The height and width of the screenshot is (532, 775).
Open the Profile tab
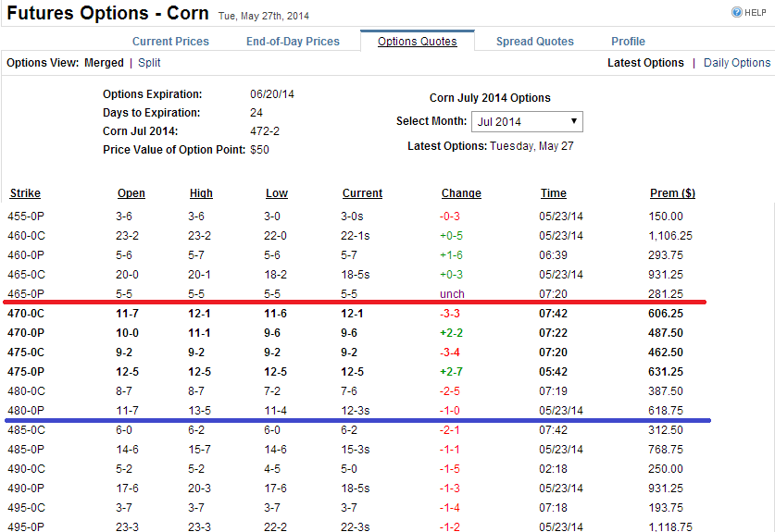628,42
